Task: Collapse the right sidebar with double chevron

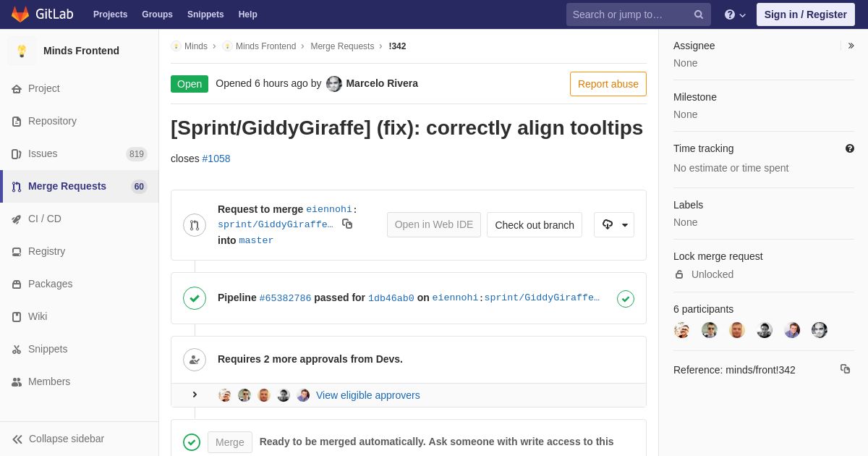Action: click(851, 46)
